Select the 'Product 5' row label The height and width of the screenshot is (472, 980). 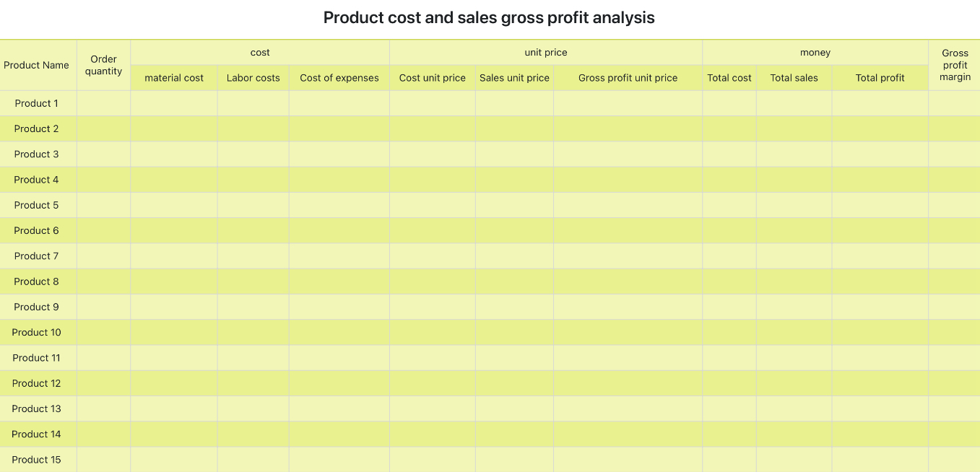(37, 205)
